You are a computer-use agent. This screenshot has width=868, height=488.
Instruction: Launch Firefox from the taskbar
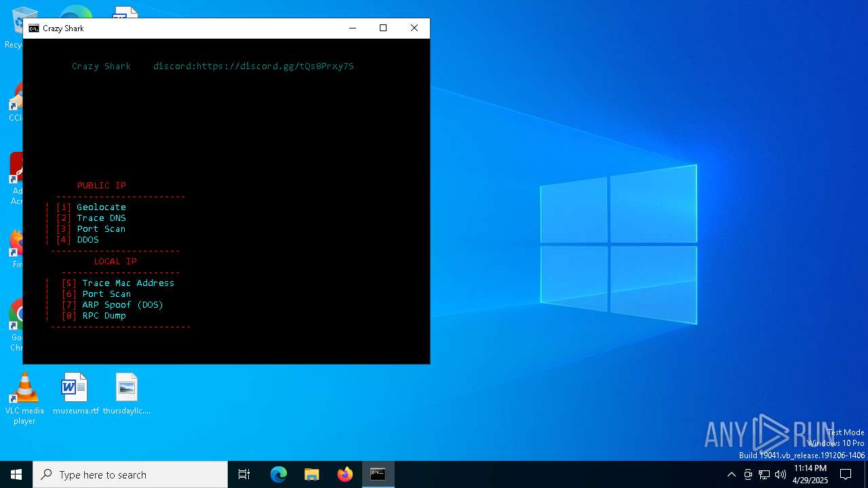[x=345, y=474]
